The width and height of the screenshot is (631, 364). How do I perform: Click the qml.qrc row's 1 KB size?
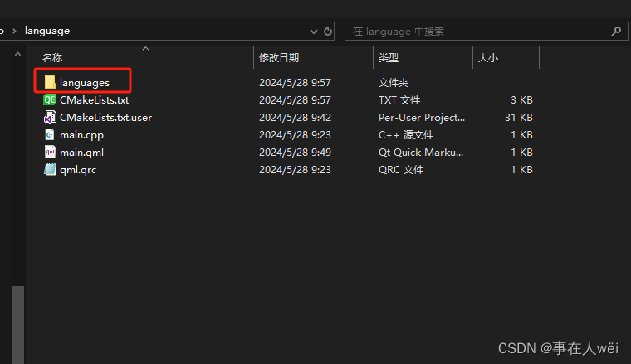[521, 170]
